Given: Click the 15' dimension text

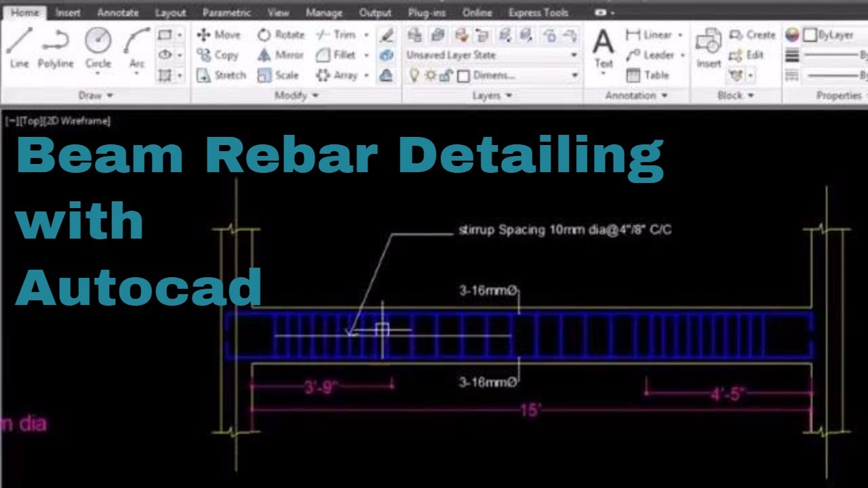Looking at the screenshot, I should [531, 410].
